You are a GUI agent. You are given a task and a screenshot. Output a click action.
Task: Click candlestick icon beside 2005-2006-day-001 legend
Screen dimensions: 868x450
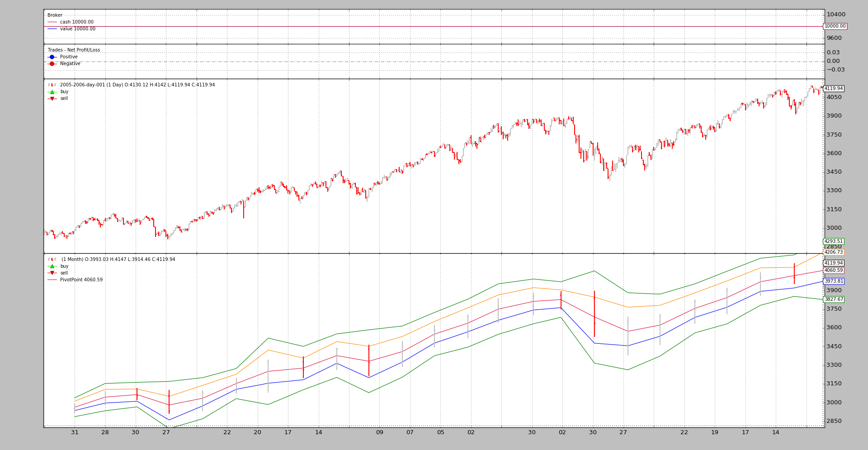(x=52, y=85)
